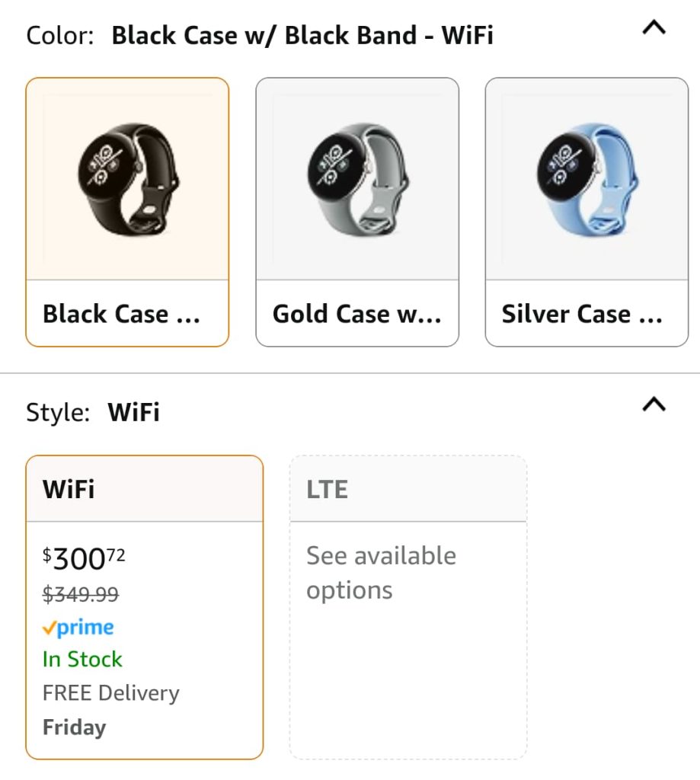Click the orange Prime checkmark

(x=49, y=628)
